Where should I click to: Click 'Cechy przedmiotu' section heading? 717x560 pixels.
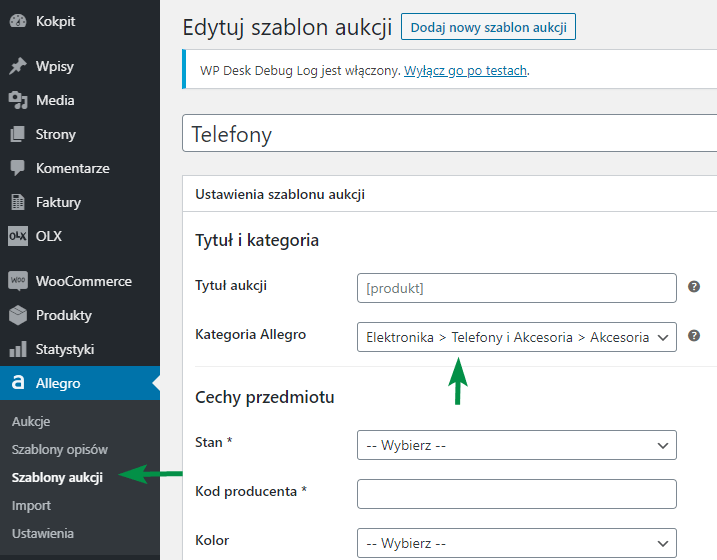pyautogui.click(x=265, y=397)
